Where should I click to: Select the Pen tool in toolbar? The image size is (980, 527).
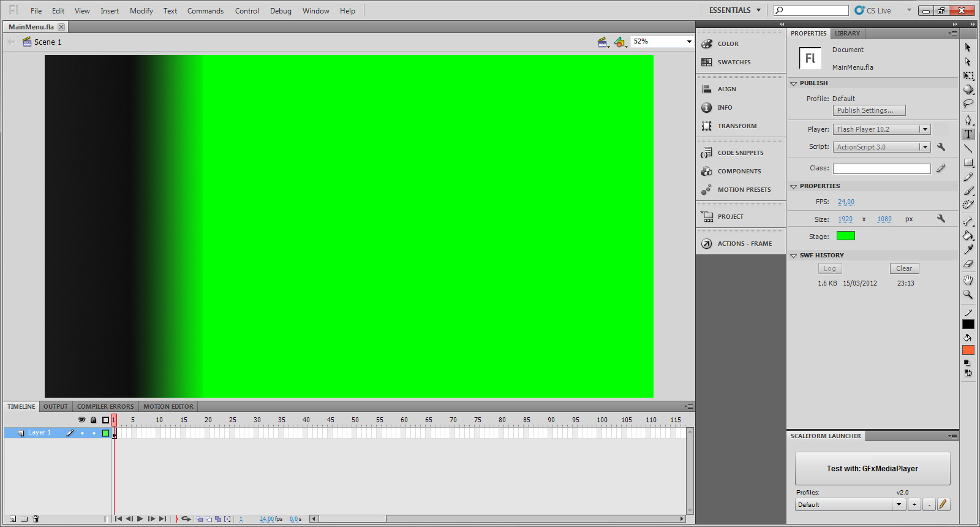(x=968, y=119)
